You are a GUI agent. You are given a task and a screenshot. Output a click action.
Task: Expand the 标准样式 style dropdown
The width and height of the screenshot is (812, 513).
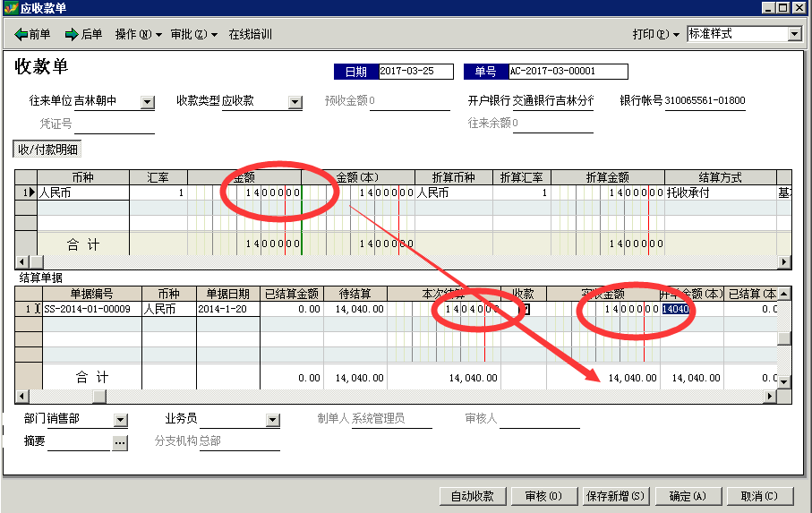(795, 34)
